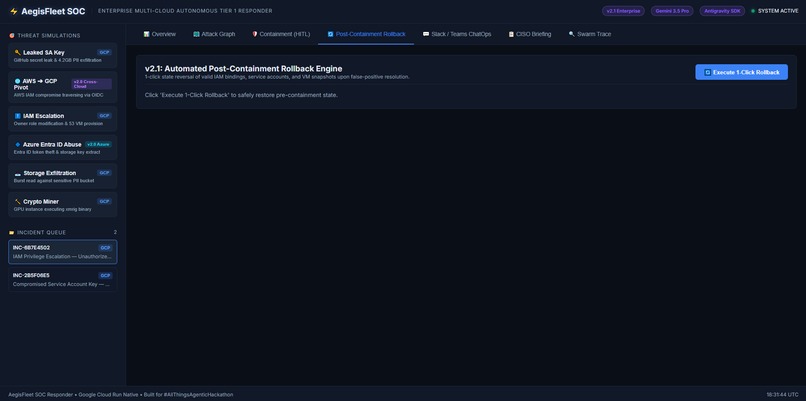Click the magnifier icon on Swarm Trace tab

572,34
